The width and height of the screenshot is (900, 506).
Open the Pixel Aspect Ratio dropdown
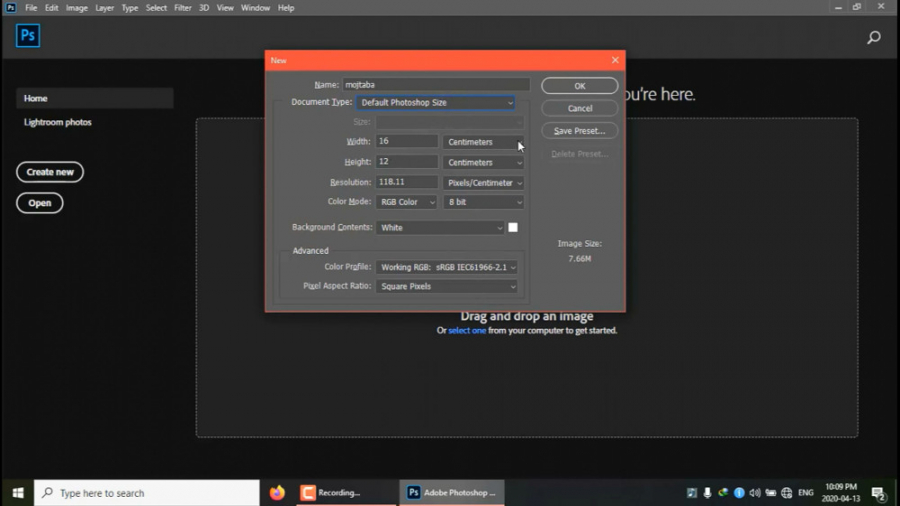coord(447,286)
